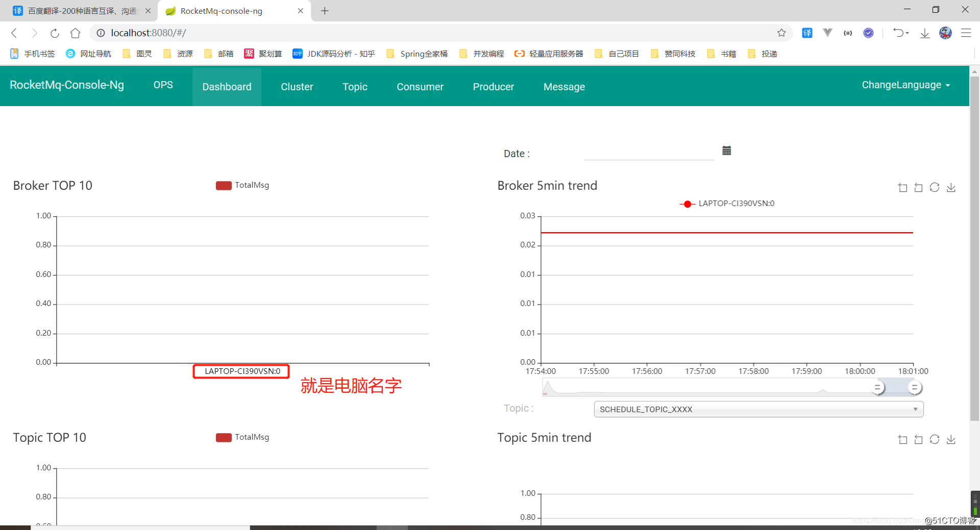This screenshot has width=980, height=530.
Task: Click zoom-reset icon in Broker 5min trend
Action: coord(918,188)
